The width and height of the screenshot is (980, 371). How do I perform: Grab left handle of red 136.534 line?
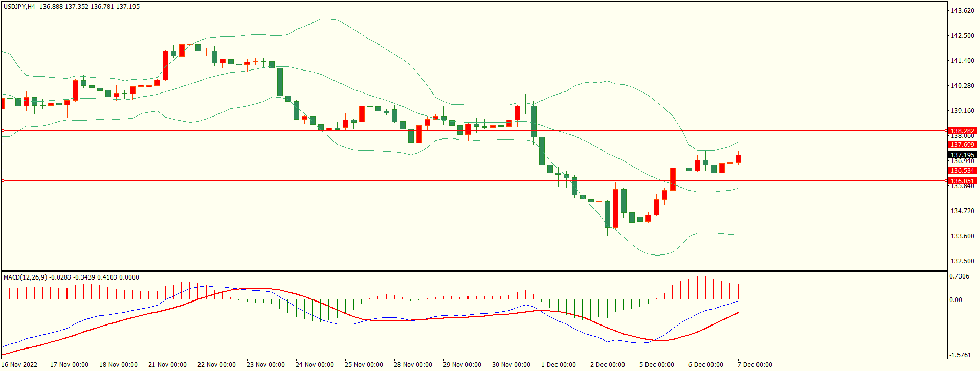point(3,170)
